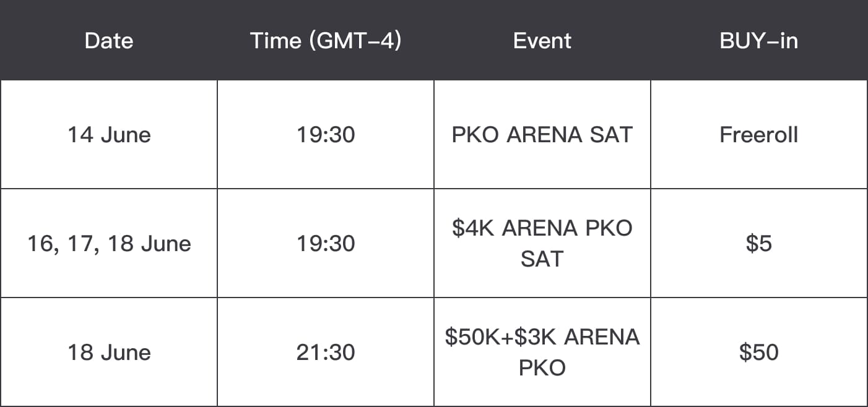Open the PKO ARENA SAT event
868x407 pixels.
click(x=542, y=135)
